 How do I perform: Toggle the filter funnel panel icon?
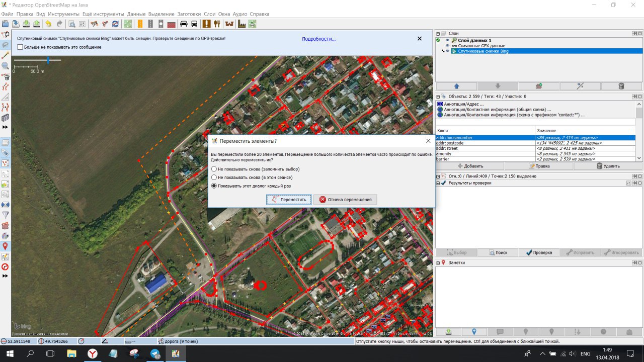(6, 215)
